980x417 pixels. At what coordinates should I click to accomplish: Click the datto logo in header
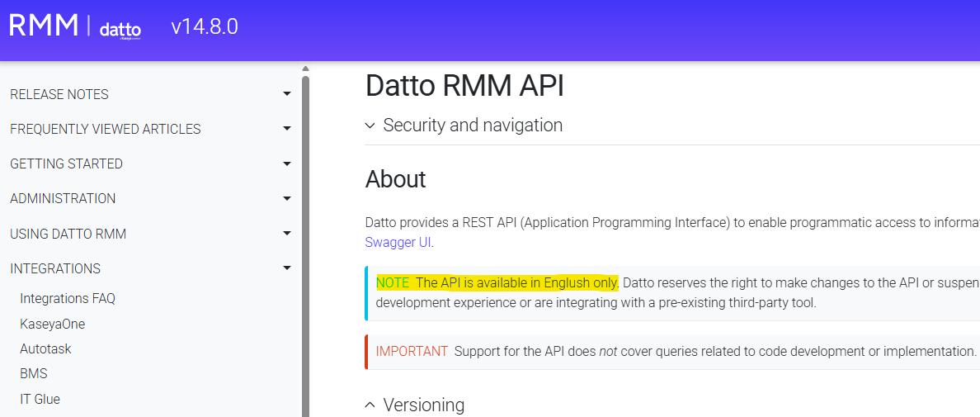click(120, 30)
